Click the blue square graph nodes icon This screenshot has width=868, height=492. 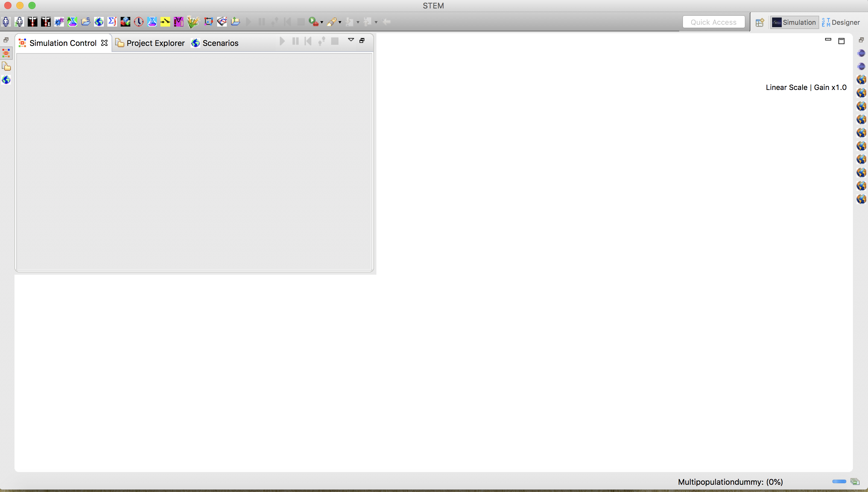click(209, 22)
